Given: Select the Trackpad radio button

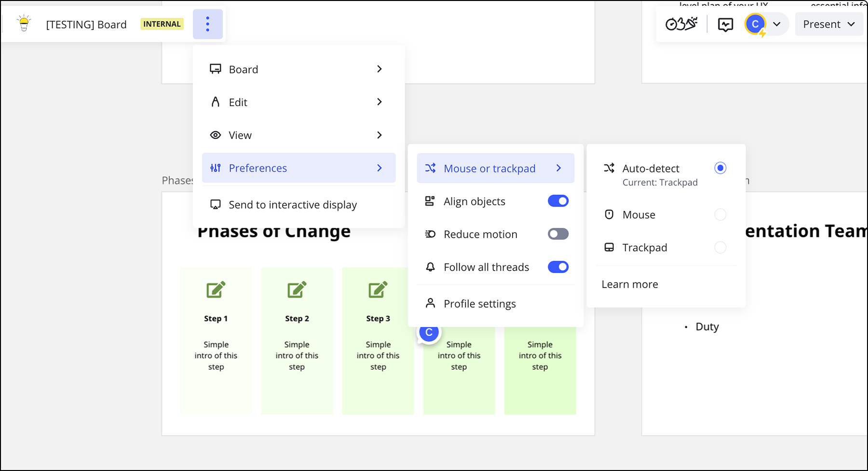Looking at the screenshot, I should [720, 248].
